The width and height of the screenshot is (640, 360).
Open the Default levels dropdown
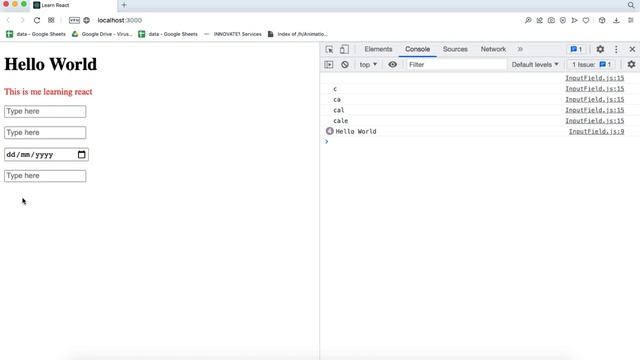[535, 64]
